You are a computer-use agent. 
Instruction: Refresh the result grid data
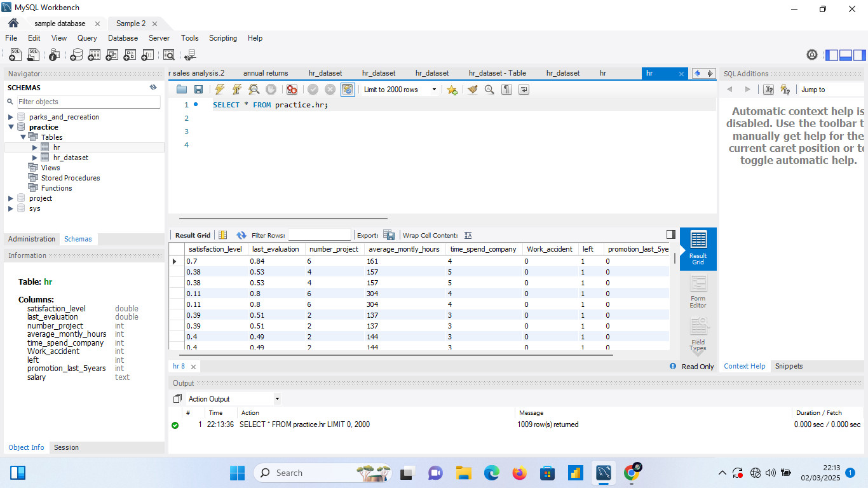click(241, 235)
